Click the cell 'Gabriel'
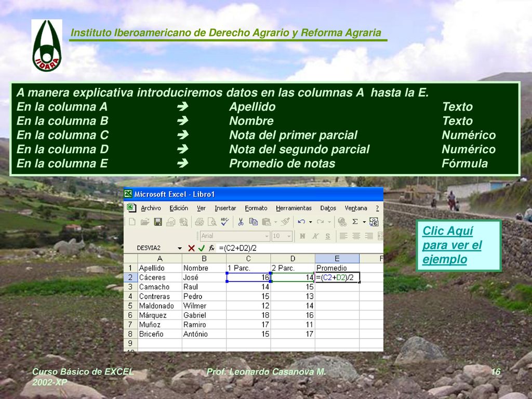532x399 pixels. coord(204,315)
